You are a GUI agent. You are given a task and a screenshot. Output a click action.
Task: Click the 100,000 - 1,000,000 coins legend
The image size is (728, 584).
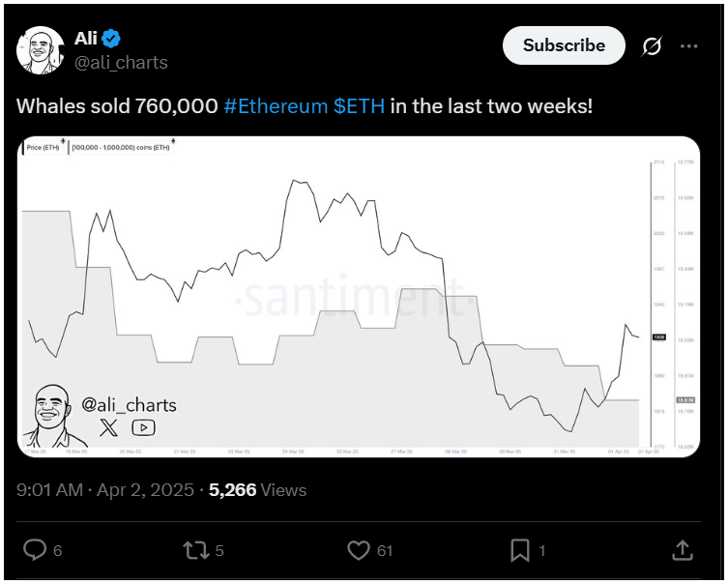pos(121,147)
